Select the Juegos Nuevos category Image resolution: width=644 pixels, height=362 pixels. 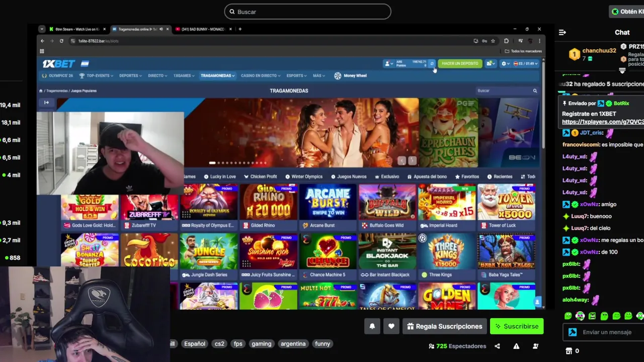tap(349, 176)
